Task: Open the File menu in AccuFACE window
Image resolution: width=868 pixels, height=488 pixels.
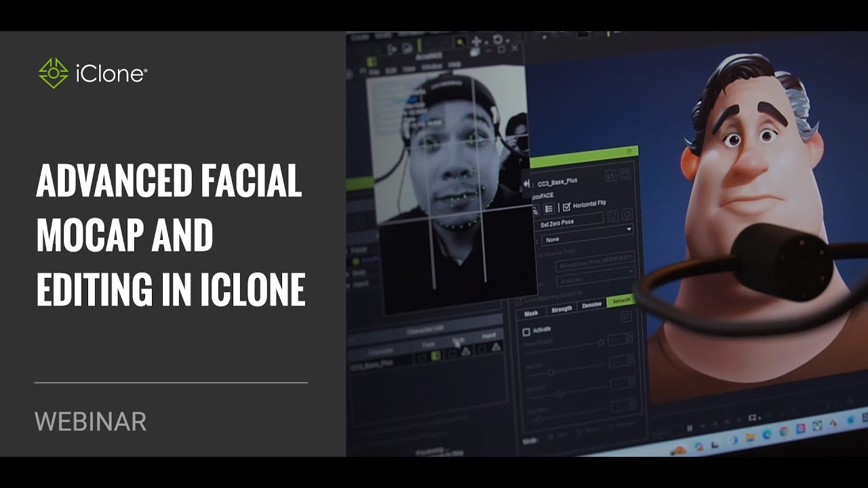Action: pyautogui.click(x=374, y=72)
